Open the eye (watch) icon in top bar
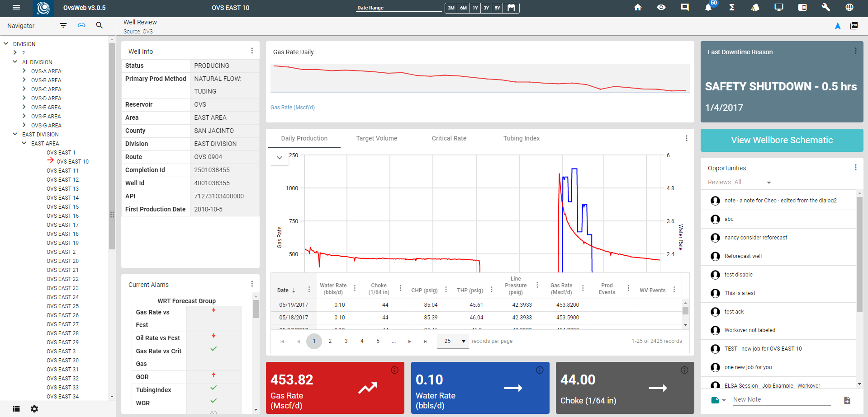This screenshot has height=417, width=868. (661, 8)
